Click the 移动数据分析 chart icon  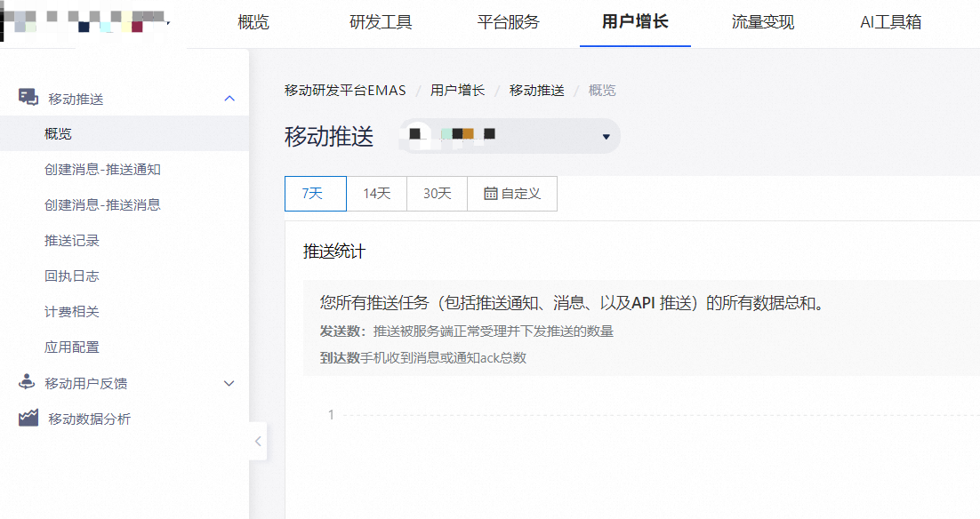coord(28,418)
